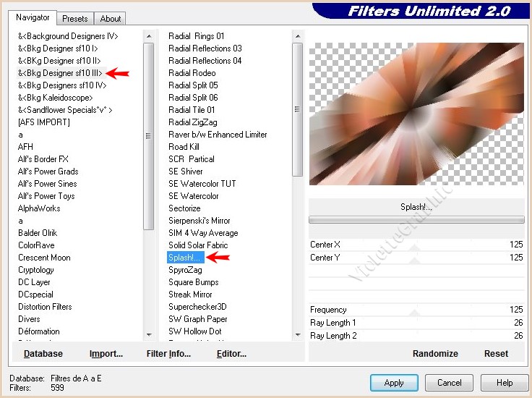Open Filter Info... for selected filter
Screen dimensions: 532x398
(x=168, y=354)
